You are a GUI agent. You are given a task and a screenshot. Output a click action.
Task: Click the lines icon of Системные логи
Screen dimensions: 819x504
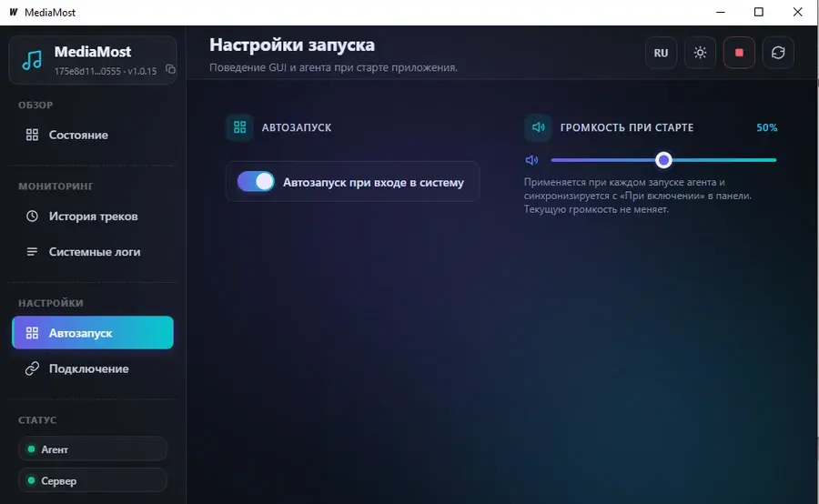(32, 252)
